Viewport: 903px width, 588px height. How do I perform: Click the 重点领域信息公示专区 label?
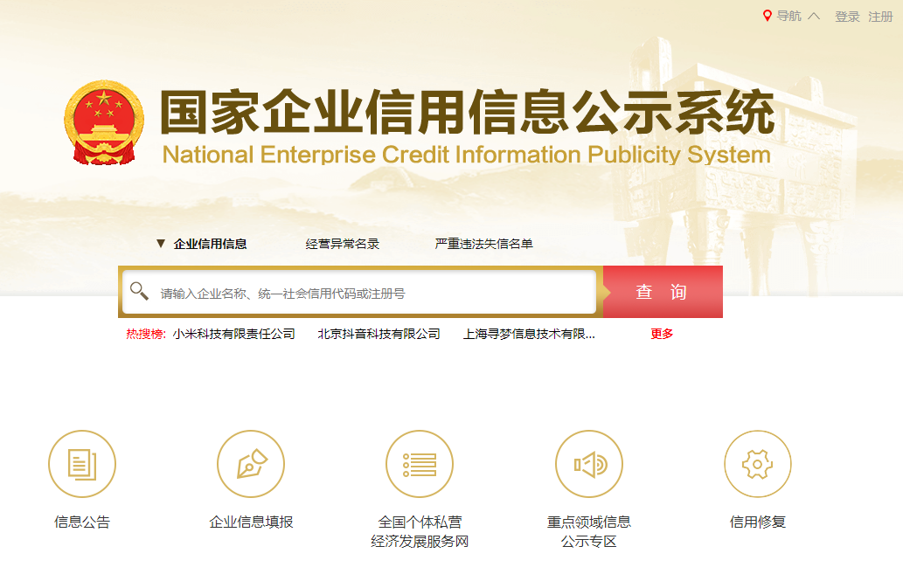click(x=589, y=531)
